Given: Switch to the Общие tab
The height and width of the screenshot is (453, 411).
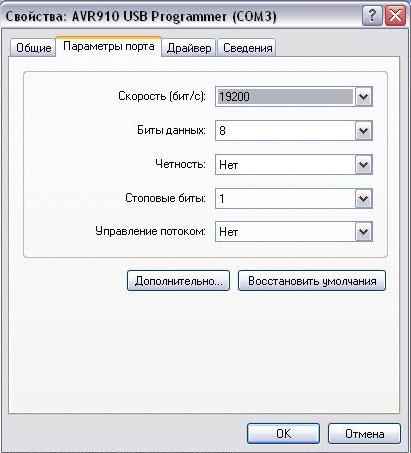Looking at the screenshot, I should coord(33,48).
